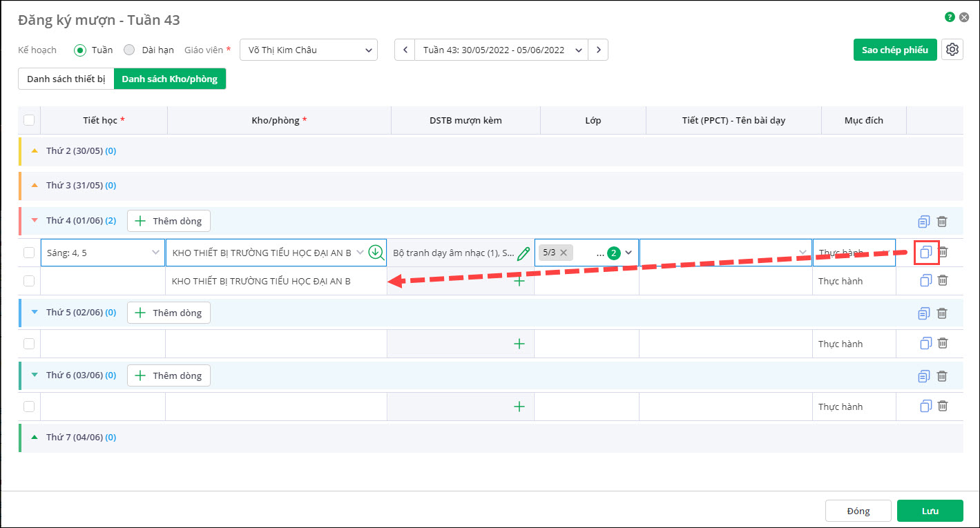
Task: Open the Giáo viên dropdown showing Võ Thị Kim Châu
Action: pyautogui.click(x=309, y=50)
